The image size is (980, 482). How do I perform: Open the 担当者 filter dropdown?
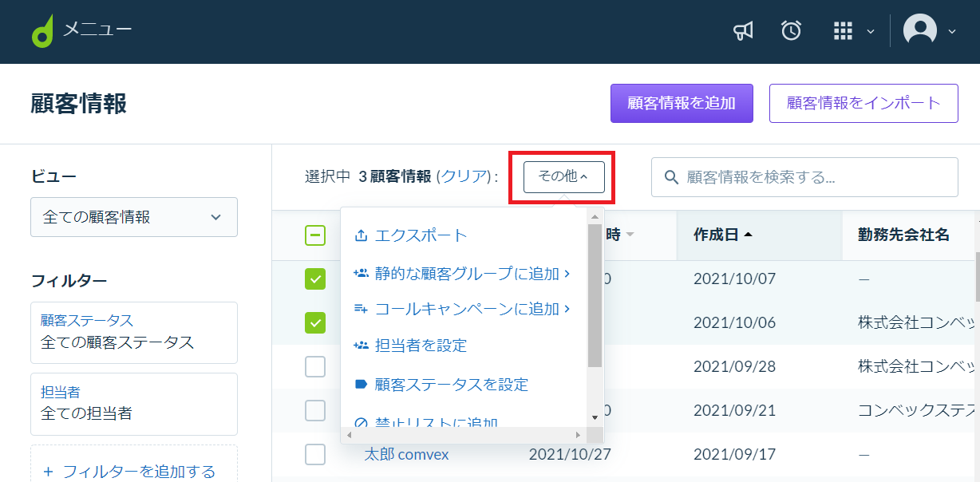(134, 404)
